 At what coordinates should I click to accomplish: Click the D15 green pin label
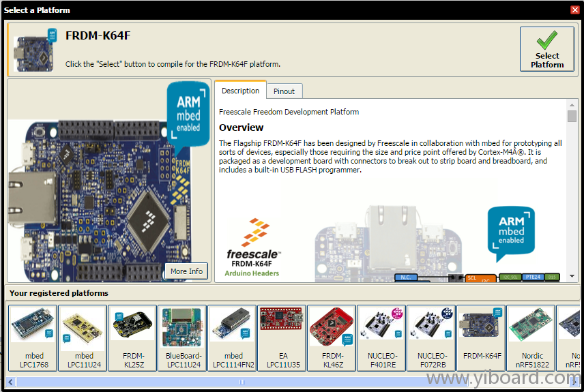point(552,277)
